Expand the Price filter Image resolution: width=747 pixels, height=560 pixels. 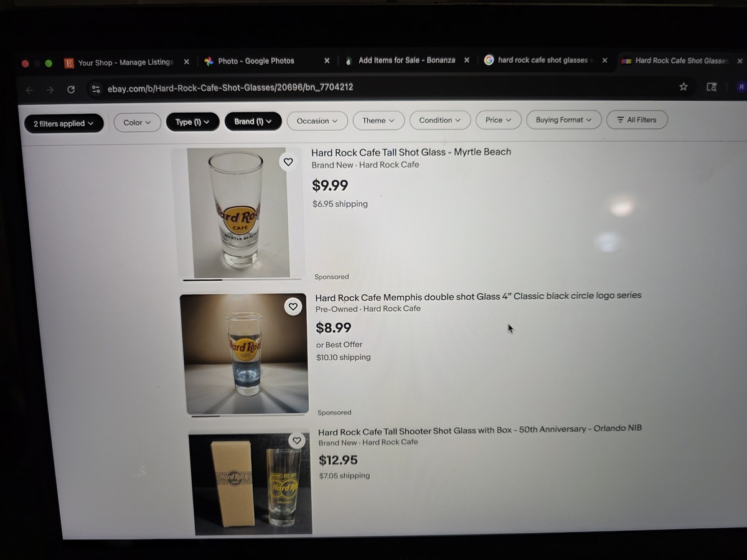pyautogui.click(x=499, y=120)
